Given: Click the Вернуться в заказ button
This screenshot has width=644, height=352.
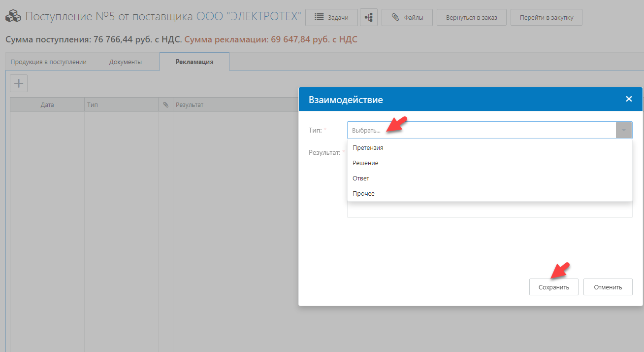Looking at the screenshot, I should tap(471, 17).
